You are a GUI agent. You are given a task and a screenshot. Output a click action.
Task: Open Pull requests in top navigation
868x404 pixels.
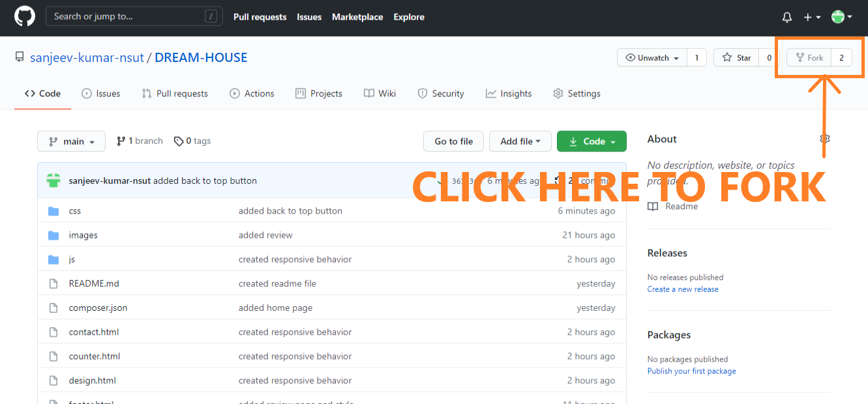tap(260, 17)
